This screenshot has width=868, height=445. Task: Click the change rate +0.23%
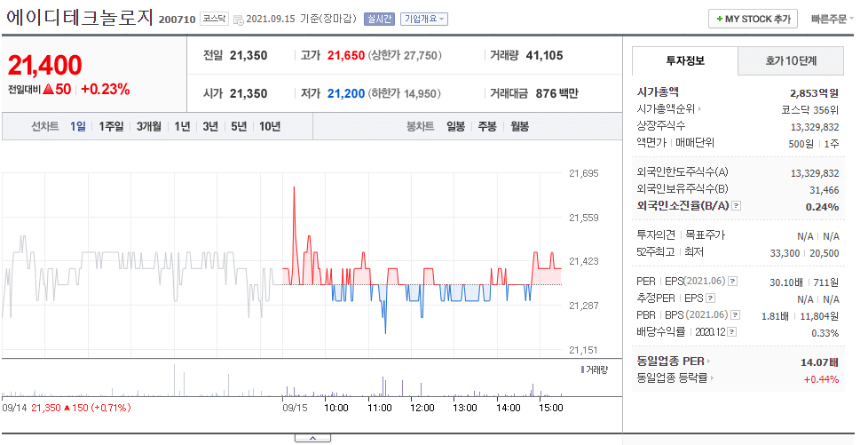(x=106, y=89)
